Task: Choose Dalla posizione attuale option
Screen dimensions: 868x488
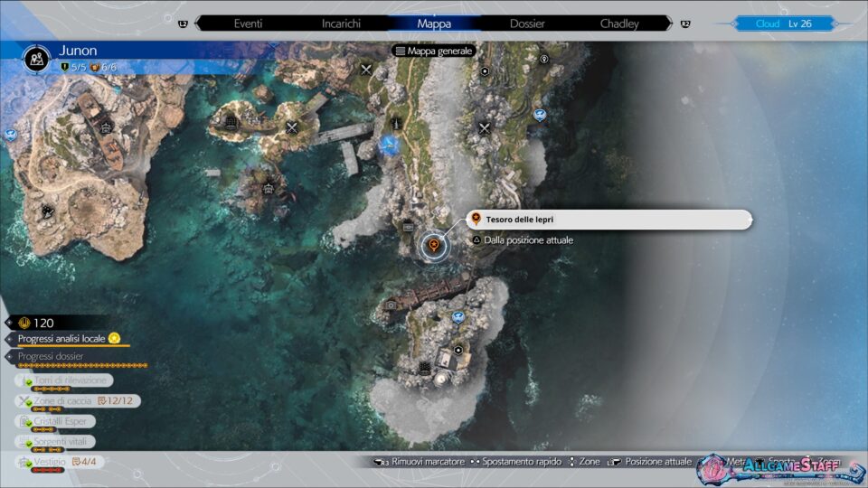Action: point(528,240)
